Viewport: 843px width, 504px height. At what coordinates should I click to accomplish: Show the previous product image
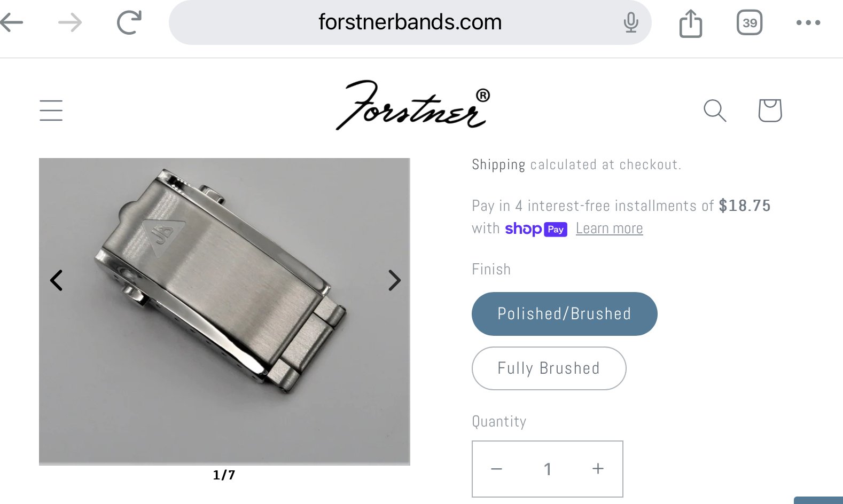[56, 280]
